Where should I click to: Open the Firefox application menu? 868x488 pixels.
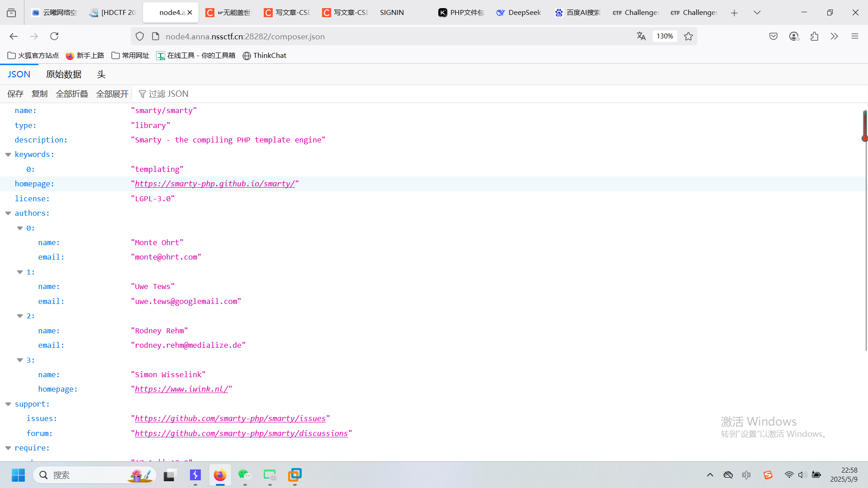tap(854, 36)
